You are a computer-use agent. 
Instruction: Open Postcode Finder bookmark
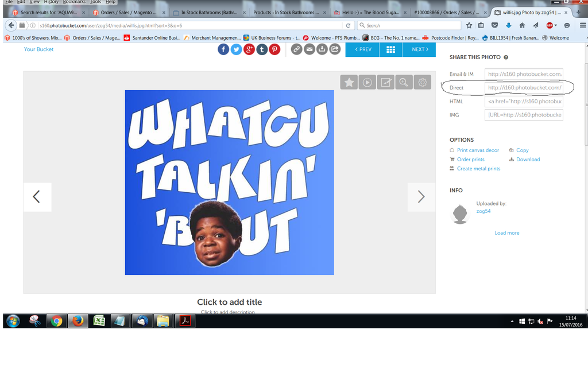(x=450, y=38)
